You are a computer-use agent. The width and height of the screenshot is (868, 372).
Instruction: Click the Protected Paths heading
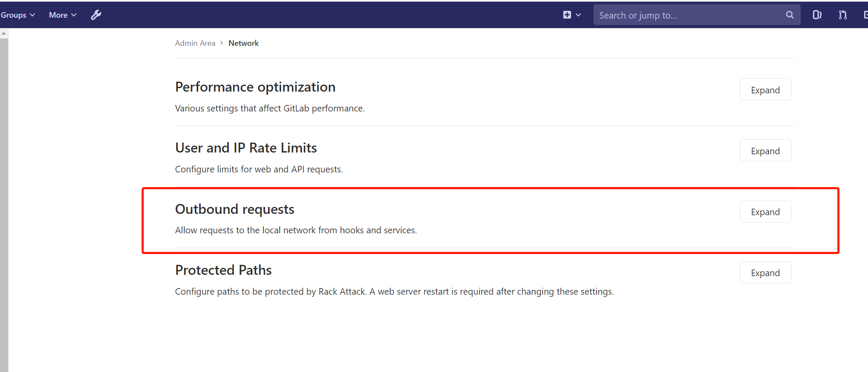(223, 270)
